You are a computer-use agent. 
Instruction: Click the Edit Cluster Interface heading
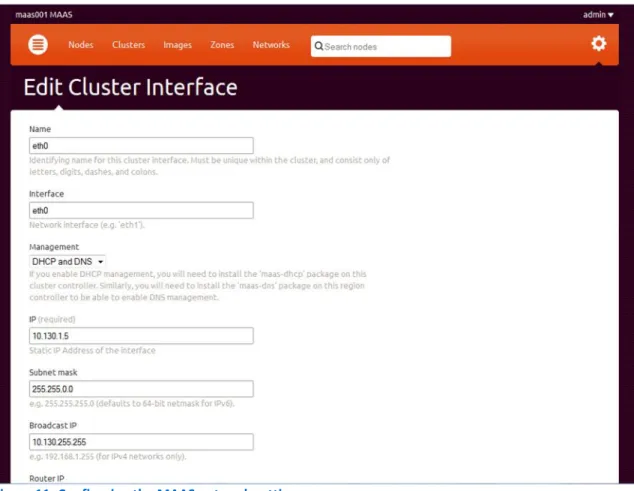[x=130, y=87]
